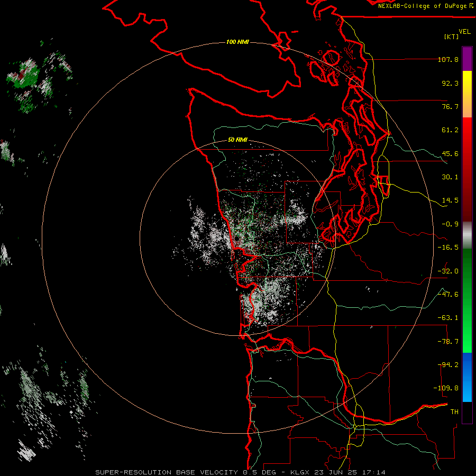Click the purple segment of the velocity color bar

pyautogui.click(x=467, y=59)
